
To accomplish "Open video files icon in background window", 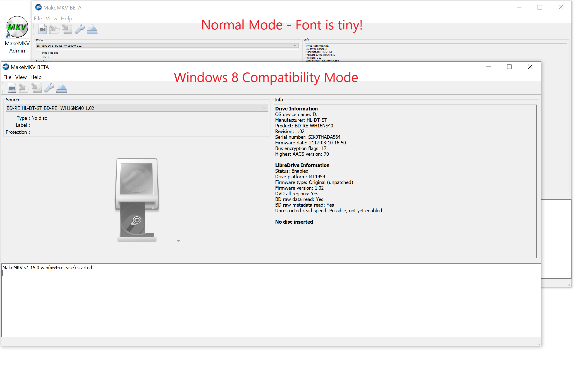I will click(43, 29).
